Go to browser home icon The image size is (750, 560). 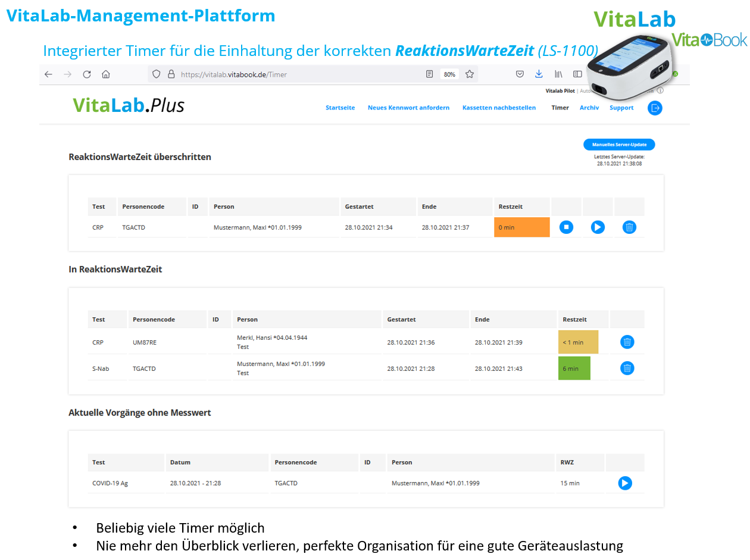(106, 74)
